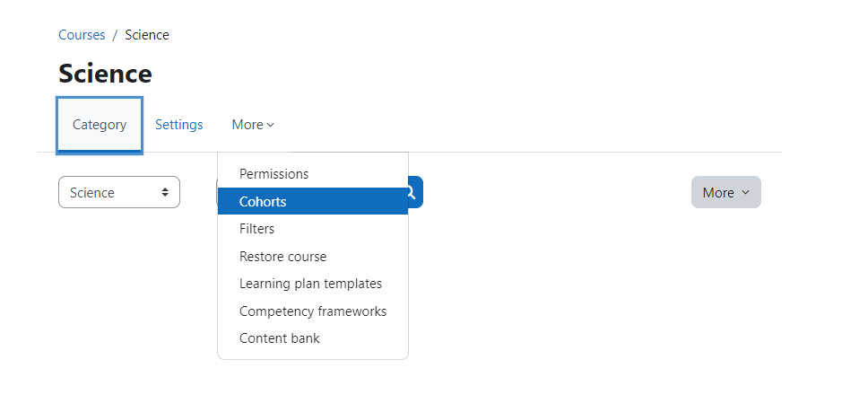Click the magnifier search button
Viewport: 868px width, 403px height.
coord(415,192)
